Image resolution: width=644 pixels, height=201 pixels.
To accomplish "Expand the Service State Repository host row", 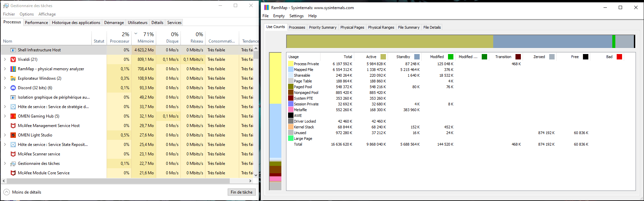I will tap(5, 145).
